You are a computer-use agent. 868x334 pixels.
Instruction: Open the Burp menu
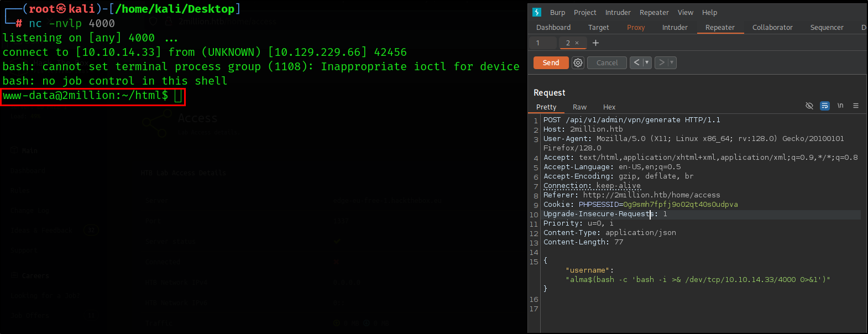pyautogui.click(x=557, y=12)
